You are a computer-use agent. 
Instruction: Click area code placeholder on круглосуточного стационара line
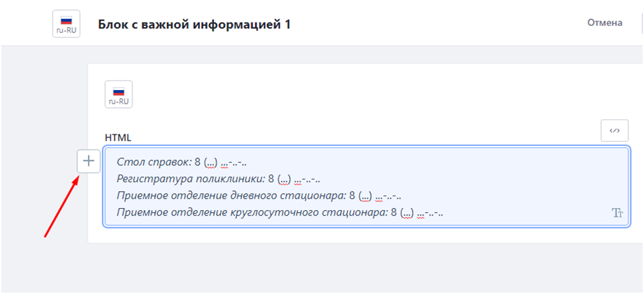coord(407,213)
